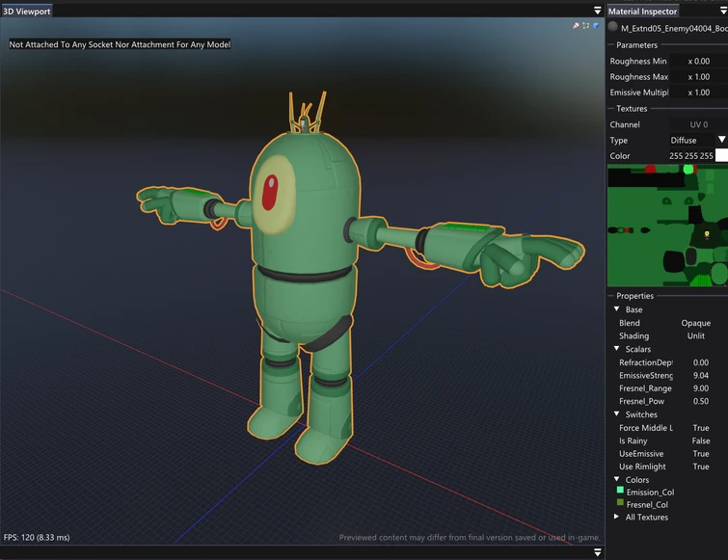Toggle the UseEmissive switch value
The height and width of the screenshot is (560, 728).
pyautogui.click(x=701, y=454)
